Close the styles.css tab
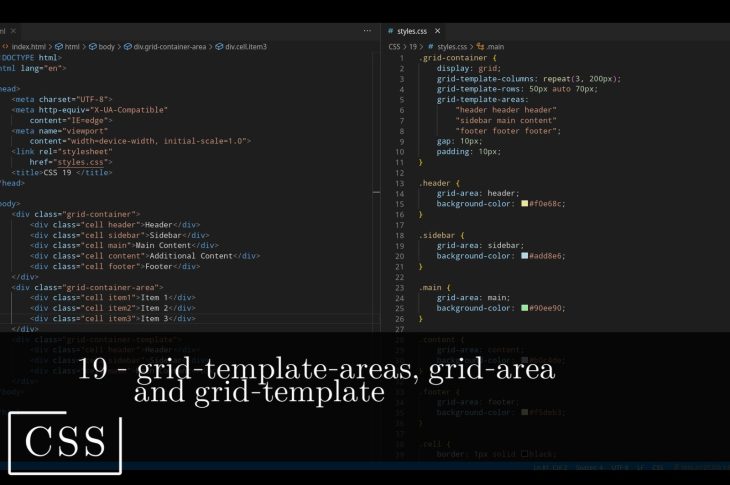730x485 pixels. click(x=437, y=31)
